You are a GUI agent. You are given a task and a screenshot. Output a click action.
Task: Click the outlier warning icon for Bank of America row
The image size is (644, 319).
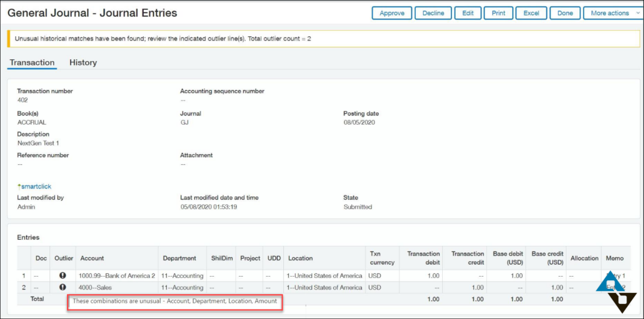[63, 275]
